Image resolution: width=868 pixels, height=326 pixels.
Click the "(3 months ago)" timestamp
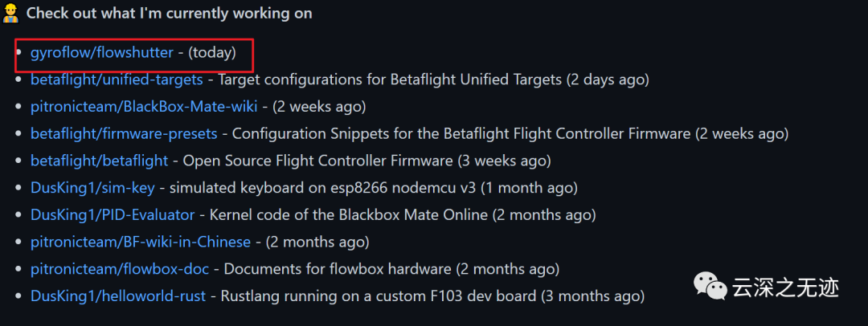point(593,296)
